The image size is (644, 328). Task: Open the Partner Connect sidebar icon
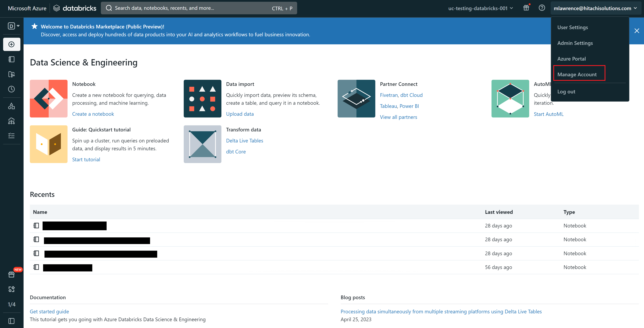[12, 289]
